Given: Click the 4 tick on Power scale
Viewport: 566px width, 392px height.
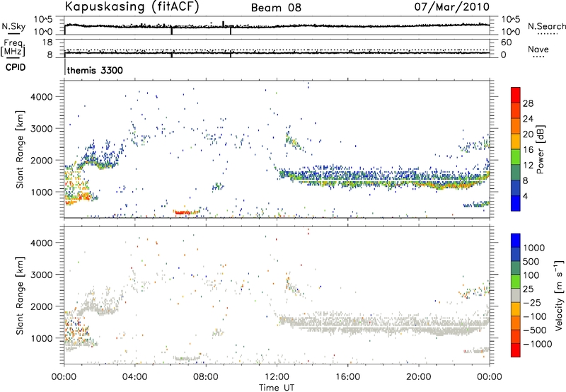Looking at the screenshot, I should (526, 197).
